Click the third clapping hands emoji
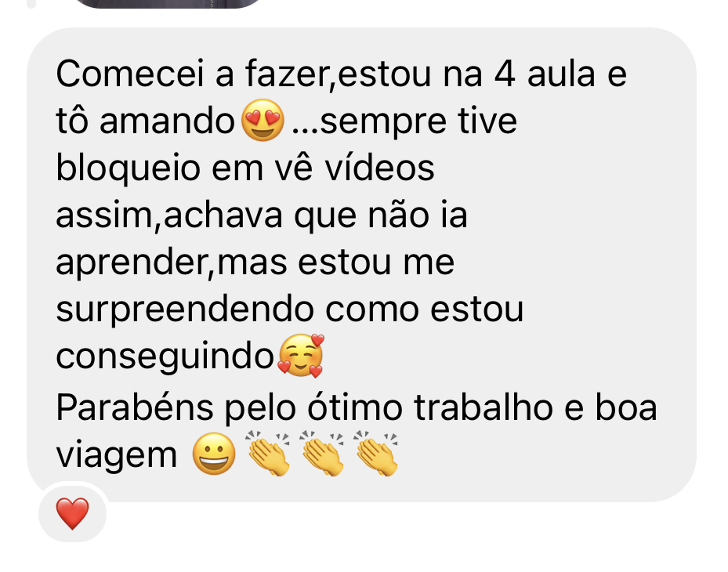Image resolution: width=728 pixels, height=572 pixels. 376,453
